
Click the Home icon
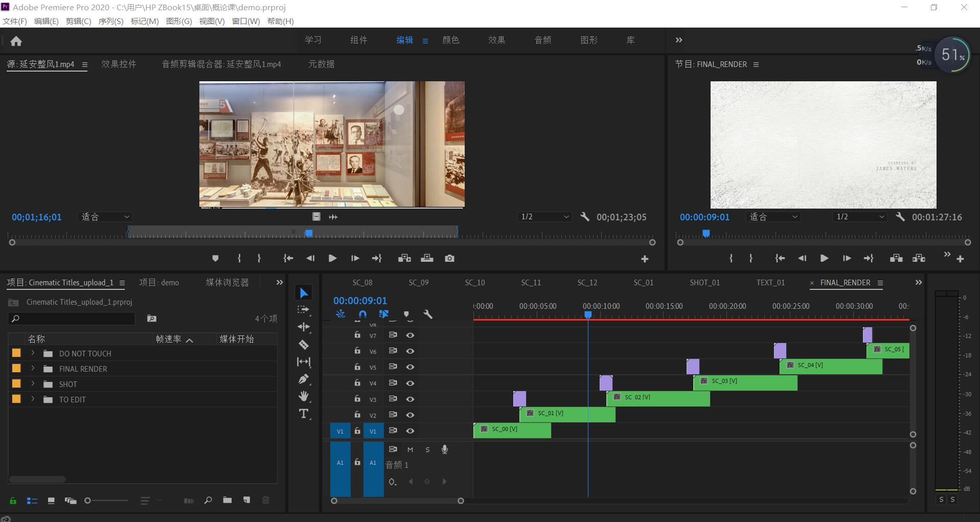coord(16,41)
